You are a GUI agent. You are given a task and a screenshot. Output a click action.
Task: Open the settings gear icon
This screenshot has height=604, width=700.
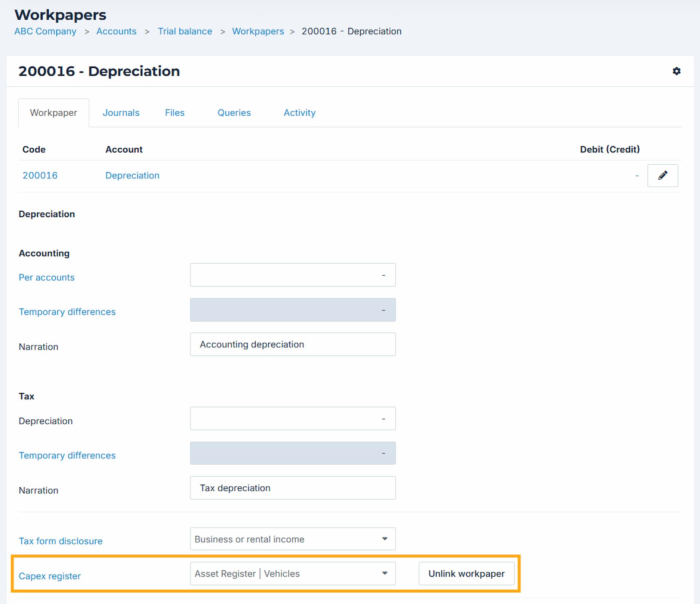pos(676,71)
